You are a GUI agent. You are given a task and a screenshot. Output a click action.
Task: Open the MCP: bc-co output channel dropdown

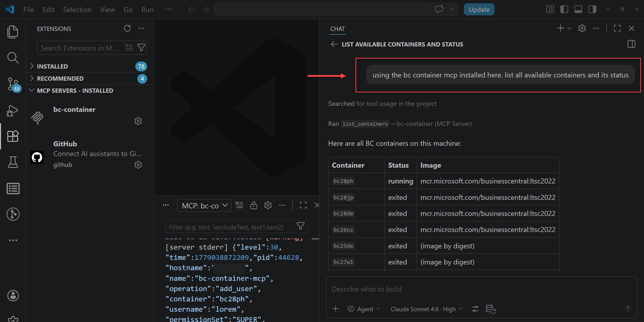(204, 206)
